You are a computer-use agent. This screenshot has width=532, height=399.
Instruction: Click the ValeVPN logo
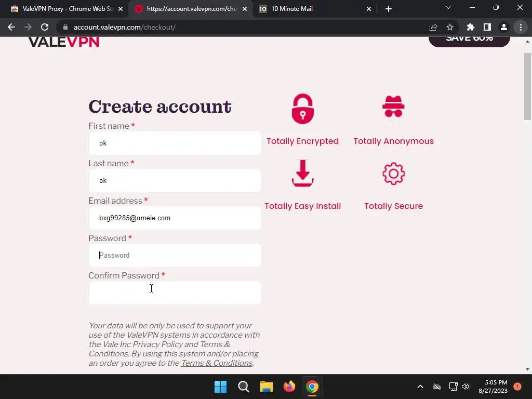(x=64, y=42)
